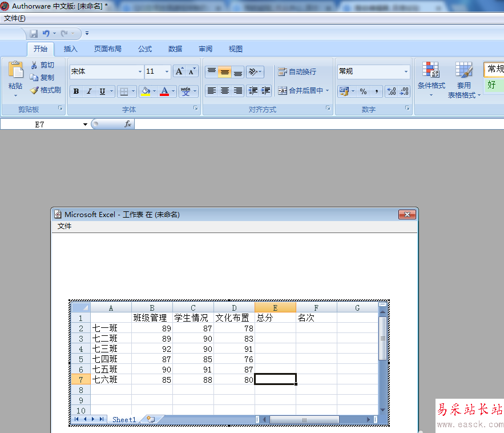
Task: Click the insert new worksheet tab icon
Action: point(151,419)
